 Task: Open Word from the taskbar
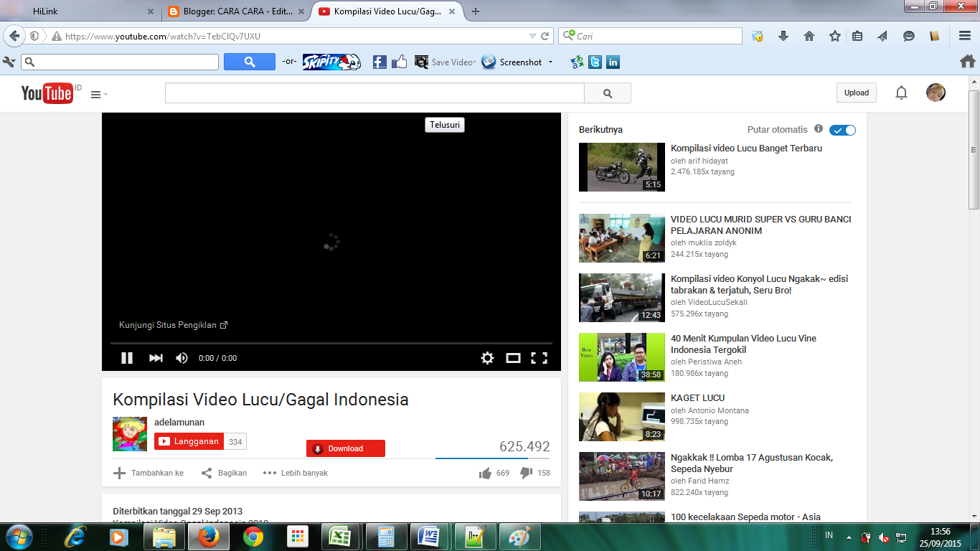430,537
